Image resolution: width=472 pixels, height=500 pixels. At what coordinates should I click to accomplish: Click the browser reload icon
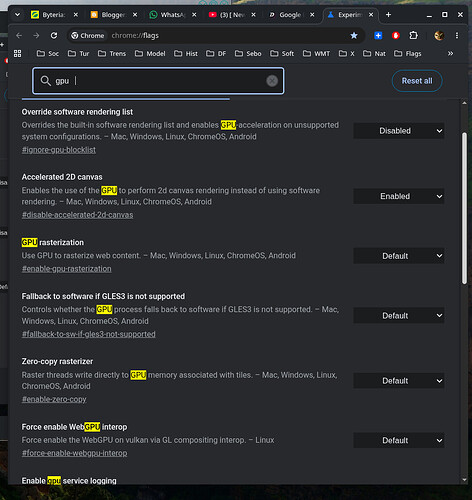tap(54, 35)
